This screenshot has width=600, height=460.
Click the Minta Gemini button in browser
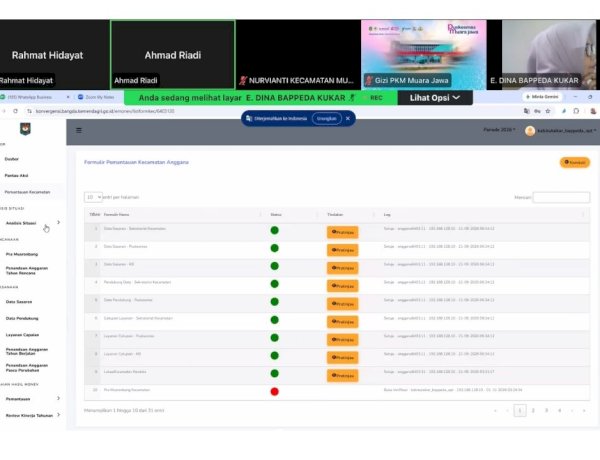tap(542, 97)
